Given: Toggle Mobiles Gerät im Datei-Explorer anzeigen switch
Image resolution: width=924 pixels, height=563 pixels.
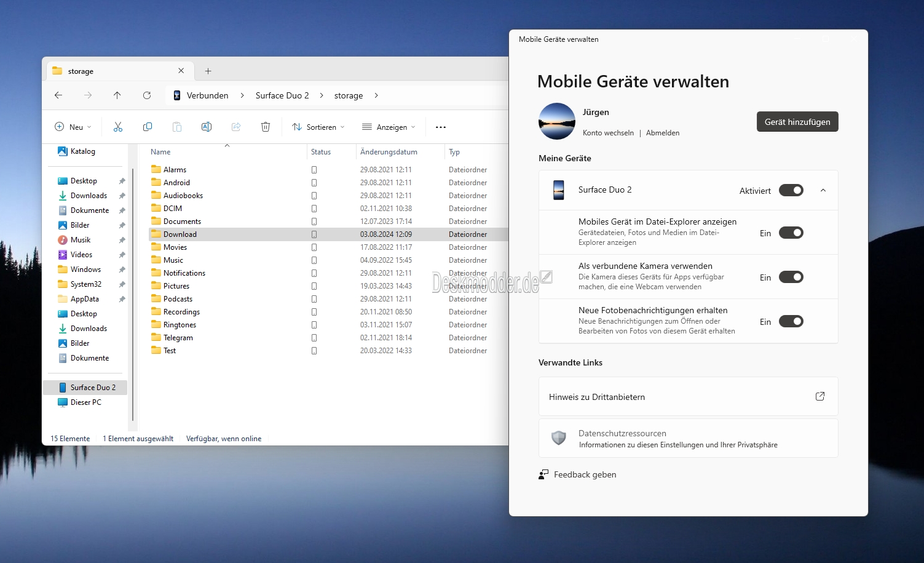Looking at the screenshot, I should click(x=791, y=233).
